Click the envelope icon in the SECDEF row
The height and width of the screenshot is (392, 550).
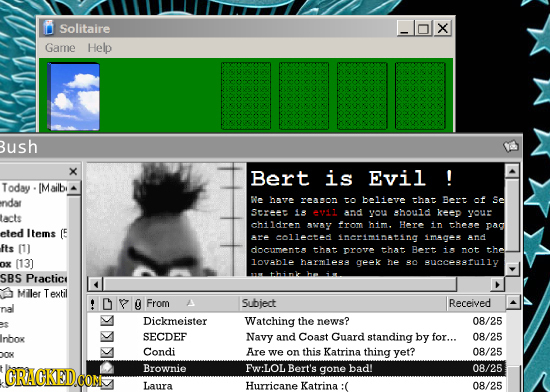point(107,336)
